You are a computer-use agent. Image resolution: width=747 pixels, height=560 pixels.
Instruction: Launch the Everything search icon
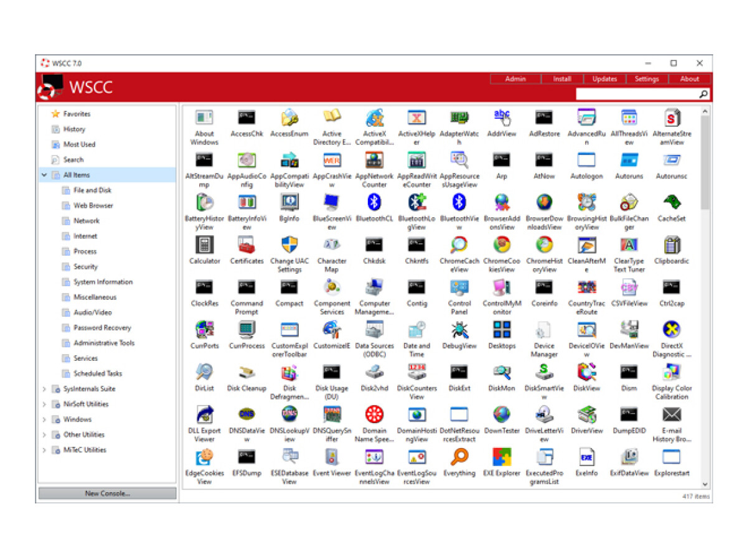pyautogui.click(x=459, y=457)
